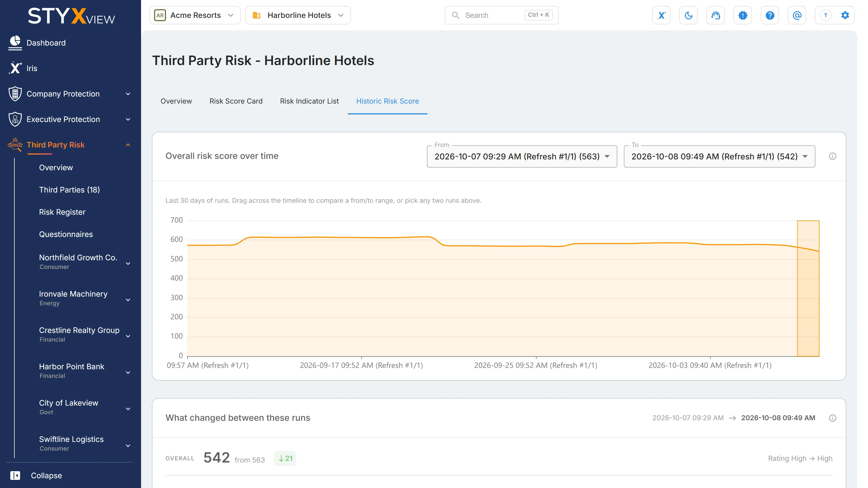Open the user avatar T
The image size is (868, 488).
pyautogui.click(x=825, y=15)
